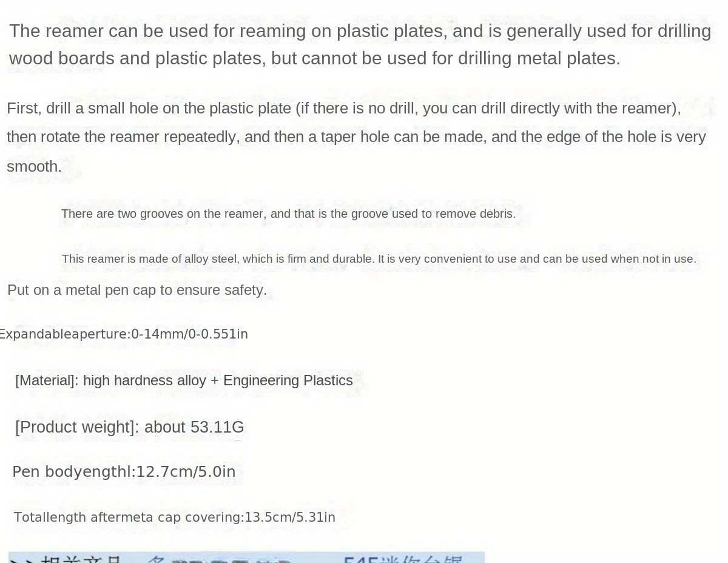Click the "12.7cm/5.0in" length value
Image resolution: width=728 pixels, height=563 pixels.
[186, 472]
